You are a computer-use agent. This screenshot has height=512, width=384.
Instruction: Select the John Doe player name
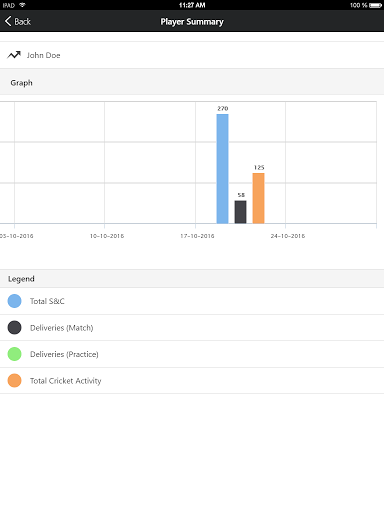(x=43, y=55)
